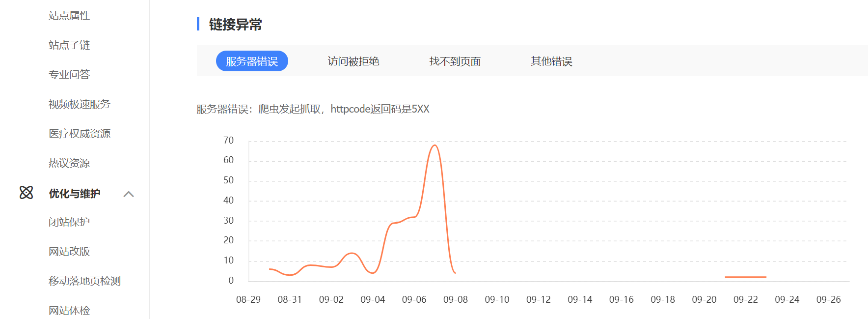Click the chart peak near 09-07
The image size is (868, 319).
click(434, 145)
